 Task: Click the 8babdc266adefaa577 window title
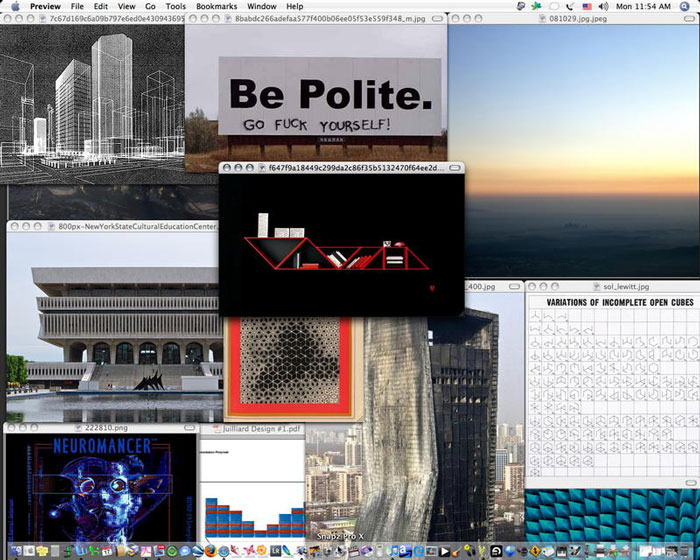coord(330,19)
